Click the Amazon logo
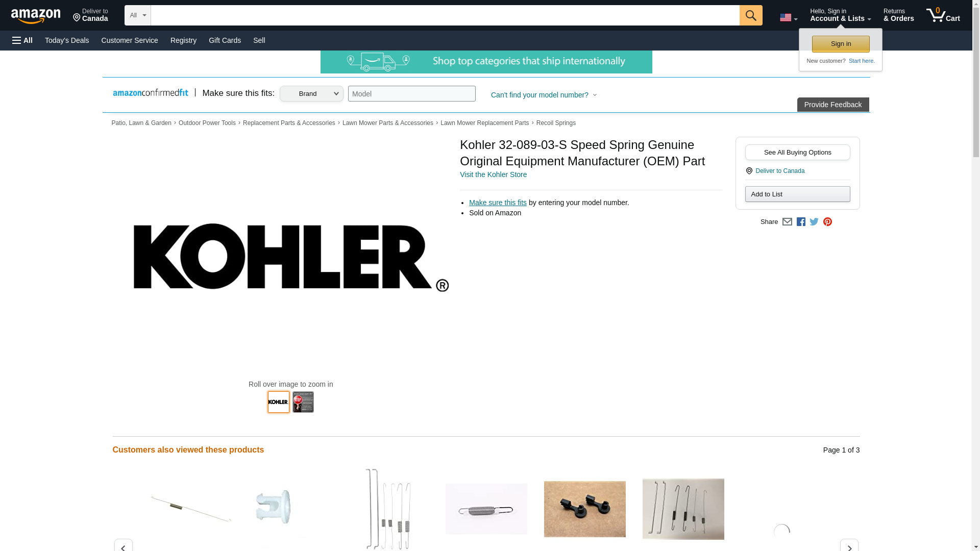The height and width of the screenshot is (551, 980). [36, 16]
